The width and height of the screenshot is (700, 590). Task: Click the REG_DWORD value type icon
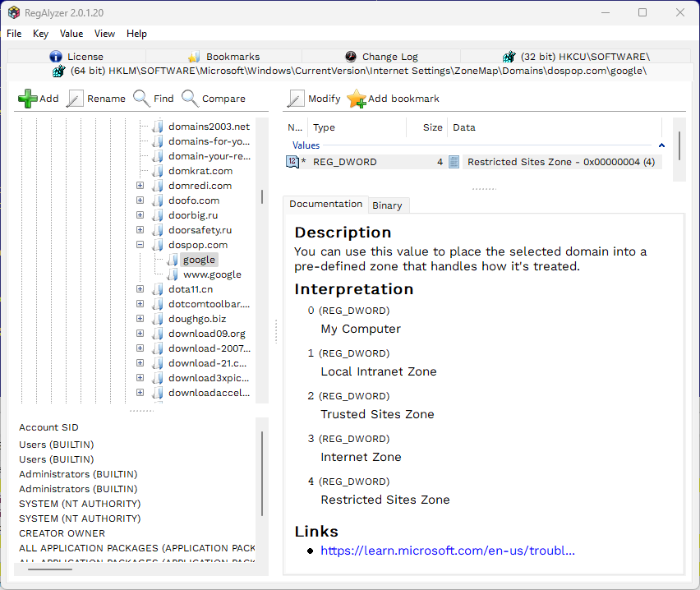pos(292,162)
